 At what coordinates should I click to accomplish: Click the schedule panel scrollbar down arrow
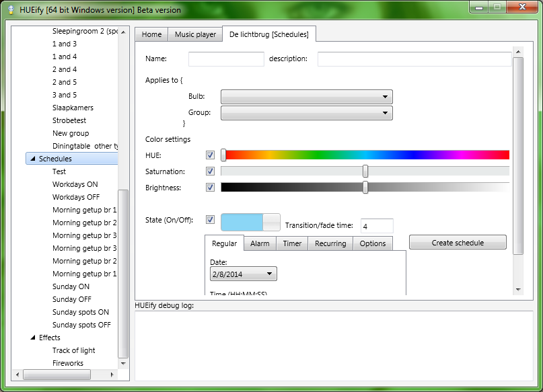click(518, 290)
